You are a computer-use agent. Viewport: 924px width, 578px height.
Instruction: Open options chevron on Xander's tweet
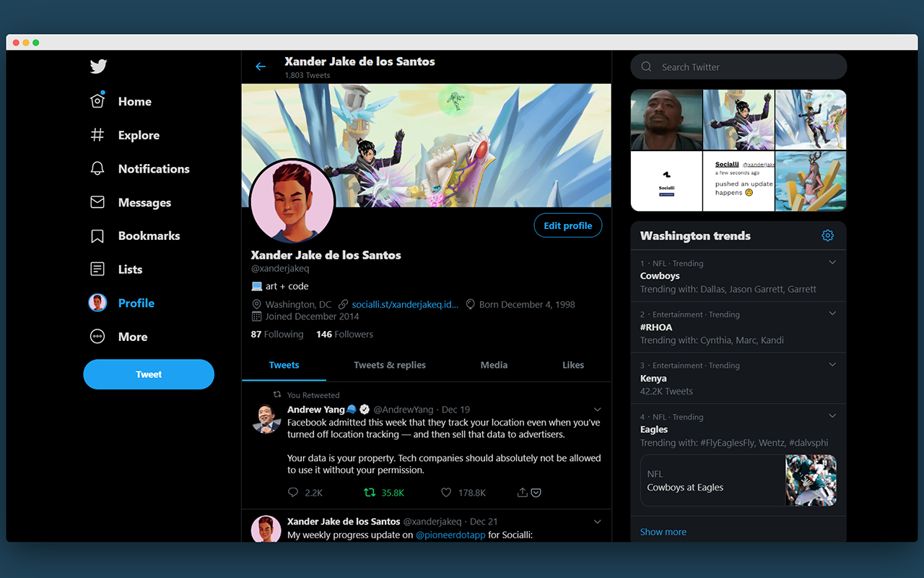pyautogui.click(x=597, y=522)
